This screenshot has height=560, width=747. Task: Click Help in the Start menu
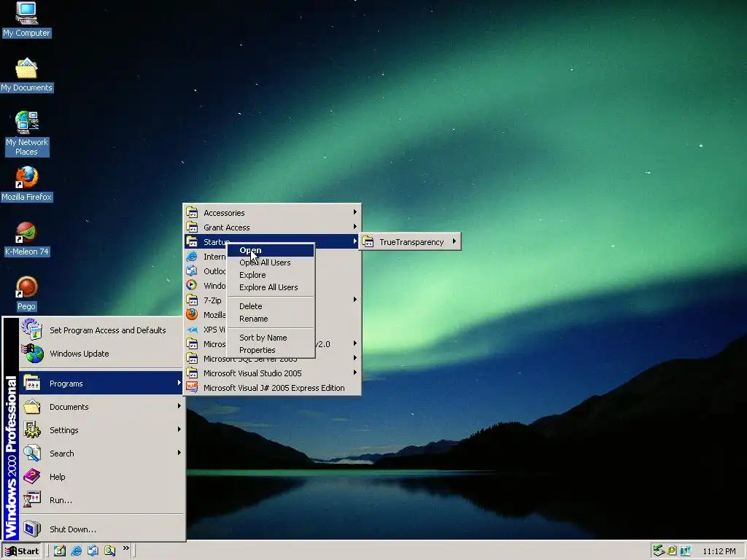pos(101,477)
